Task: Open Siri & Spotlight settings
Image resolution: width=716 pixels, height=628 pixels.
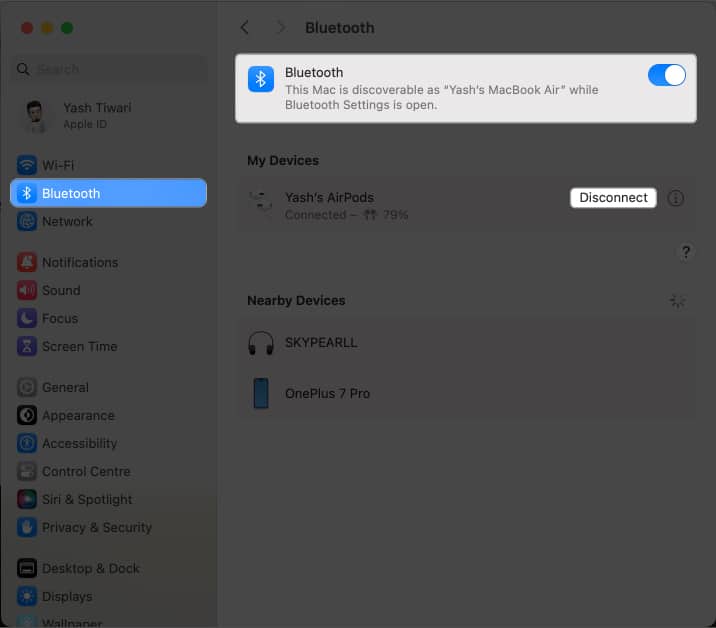Action: click(x=109, y=500)
